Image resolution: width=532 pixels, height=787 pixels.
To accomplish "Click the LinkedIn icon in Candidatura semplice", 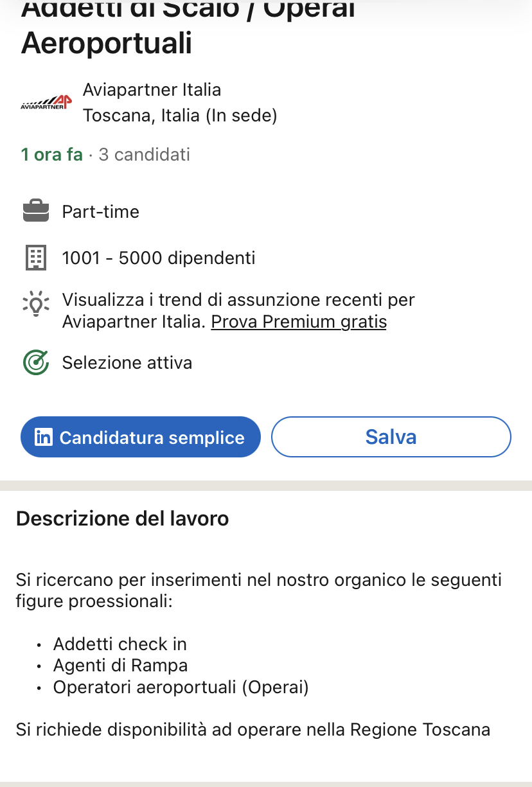I will [x=44, y=438].
